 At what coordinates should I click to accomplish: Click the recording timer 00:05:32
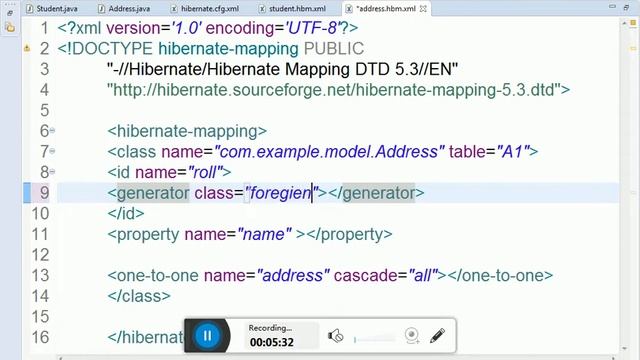coord(271,342)
